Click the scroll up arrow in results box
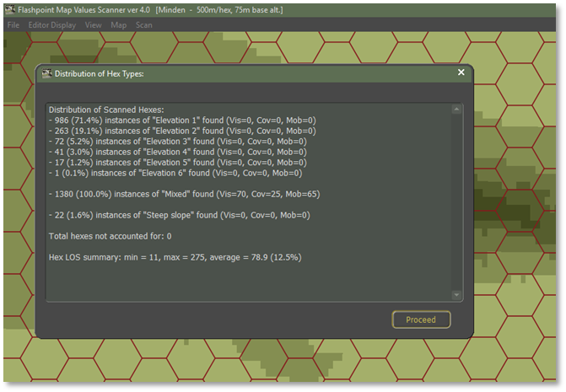Image resolution: width=566 pixels, height=392 pixels. 456,110
